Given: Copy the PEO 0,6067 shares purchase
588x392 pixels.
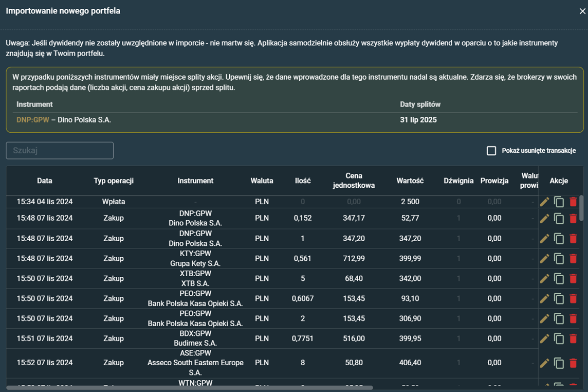Looking at the screenshot, I should [x=559, y=298].
